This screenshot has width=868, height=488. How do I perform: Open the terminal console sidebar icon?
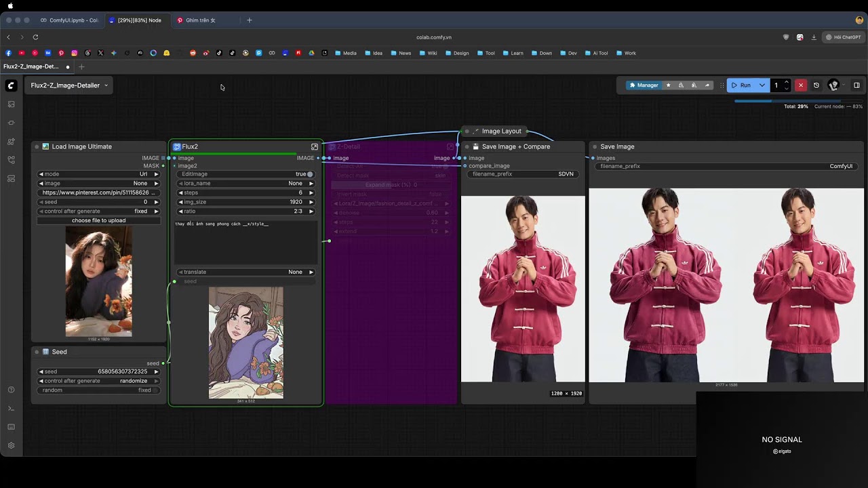[11, 408]
